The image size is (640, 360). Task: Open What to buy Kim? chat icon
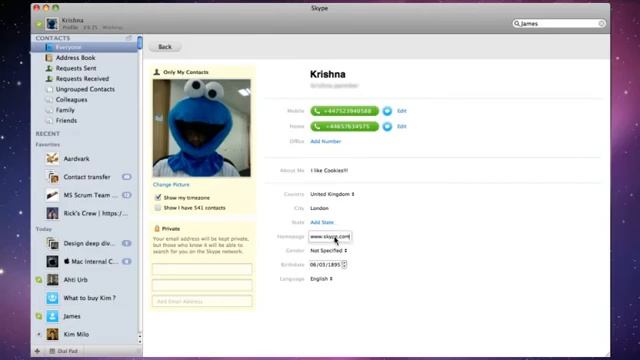click(52, 298)
